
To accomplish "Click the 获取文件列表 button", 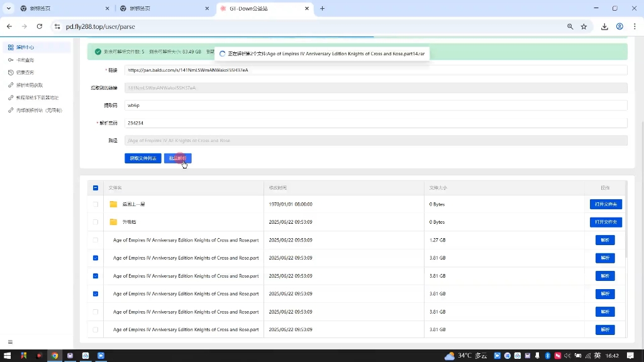I will point(143,158).
